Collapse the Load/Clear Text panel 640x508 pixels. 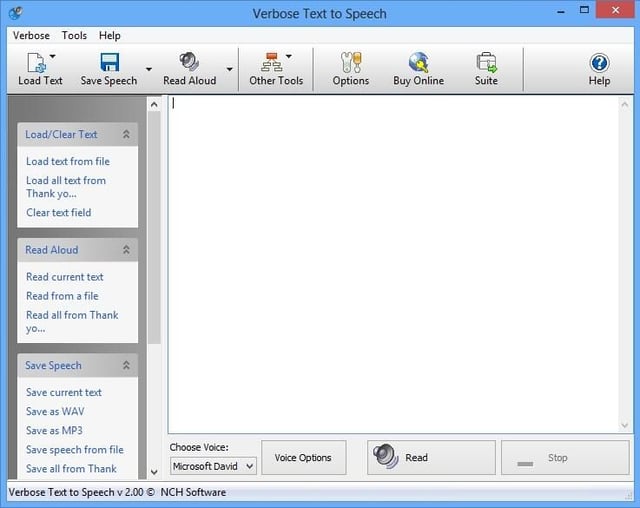click(126, 134)
